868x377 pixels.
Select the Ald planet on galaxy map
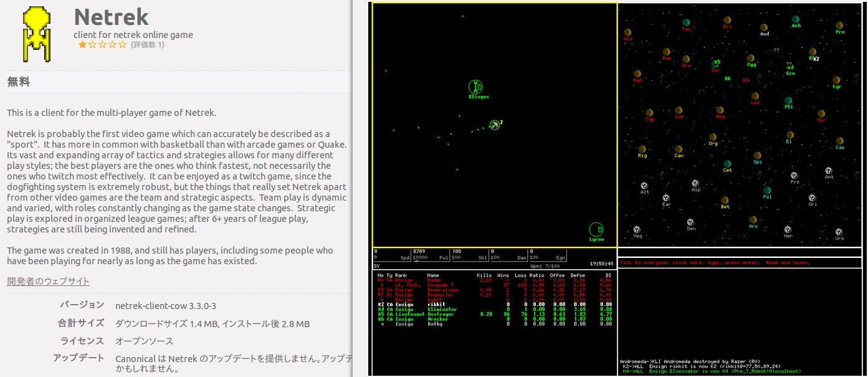(x=628, y=32)
